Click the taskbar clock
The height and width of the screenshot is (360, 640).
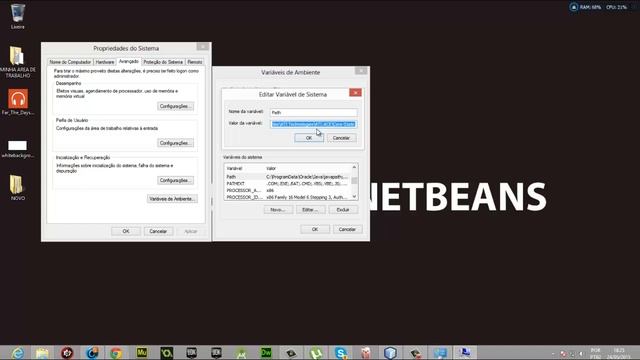tap(619, 353)
